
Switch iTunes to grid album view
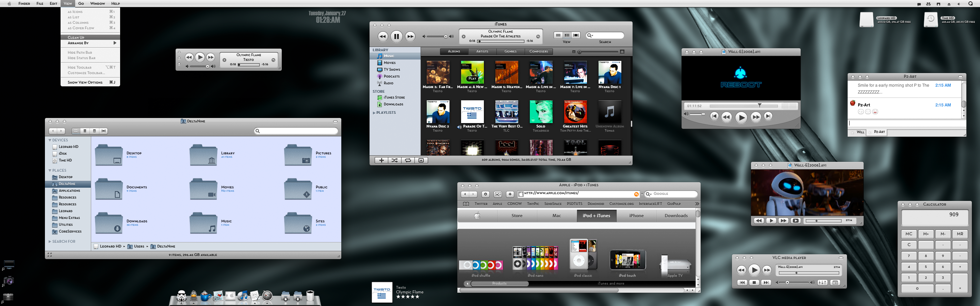pyautogui.click(x=567, y=35)
